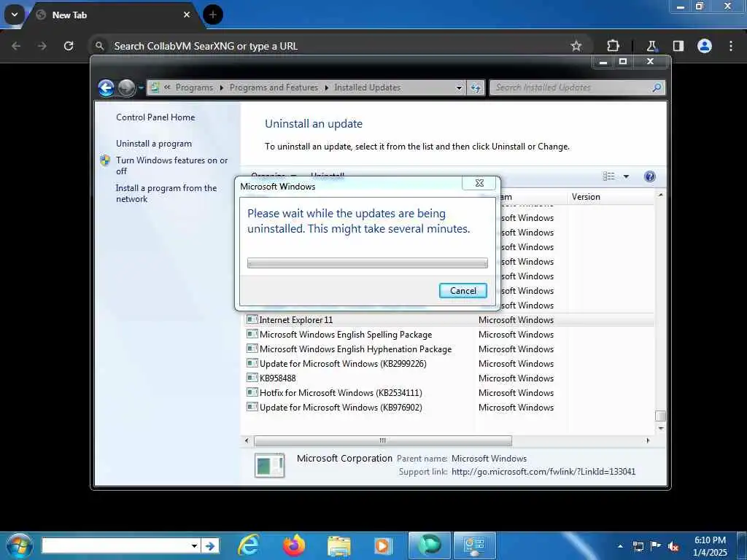Open Chrome Labs flask icon
The height and width of the screenshot is (560, 747).
(651, 46)
